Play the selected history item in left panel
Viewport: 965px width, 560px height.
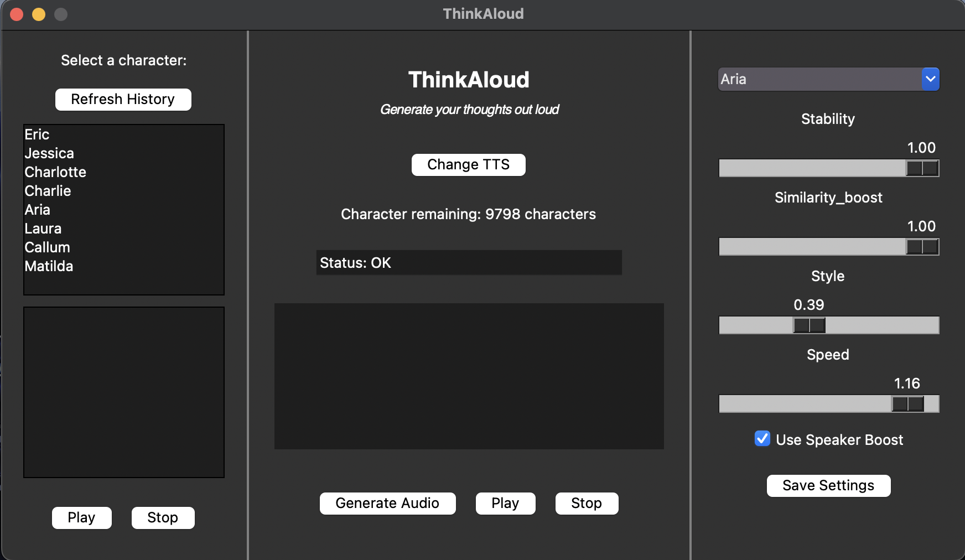82,518
